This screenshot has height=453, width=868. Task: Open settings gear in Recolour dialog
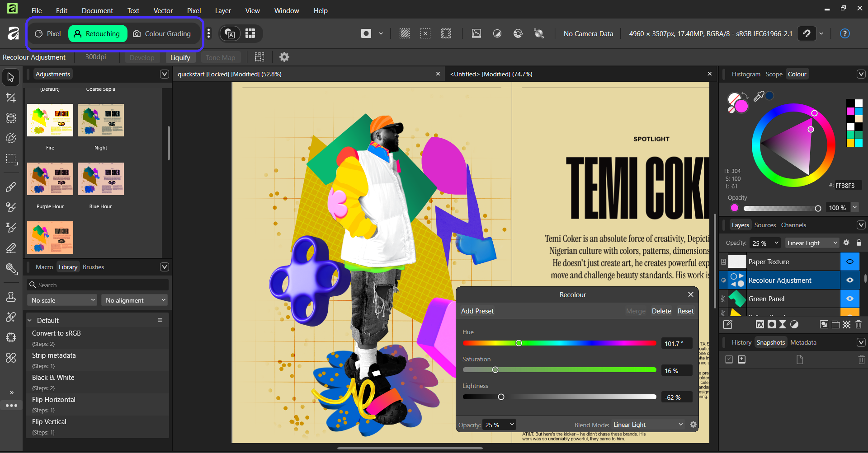tap(693, 425)
